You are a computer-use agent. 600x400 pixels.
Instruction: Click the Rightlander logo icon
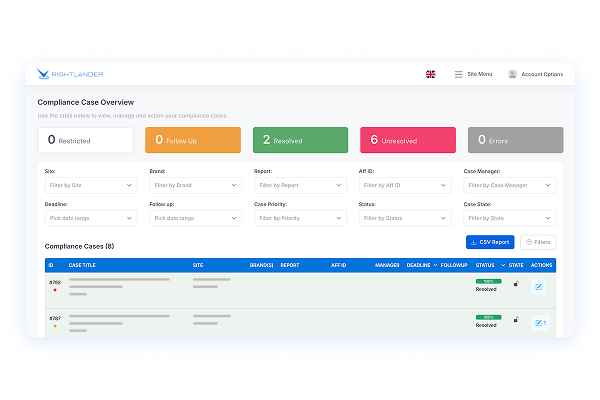pyautogui.click(x=43, y=74)
